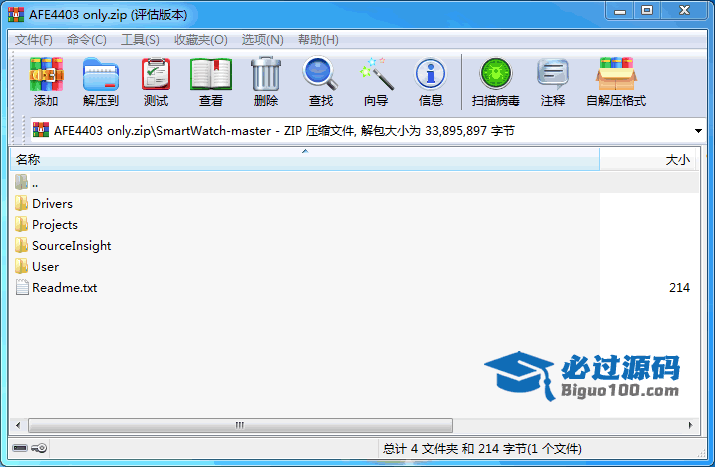Viewport: 715px width, 467px height.
Task: Select the SourceInsight folder name
Action: (x=72, y=245)
